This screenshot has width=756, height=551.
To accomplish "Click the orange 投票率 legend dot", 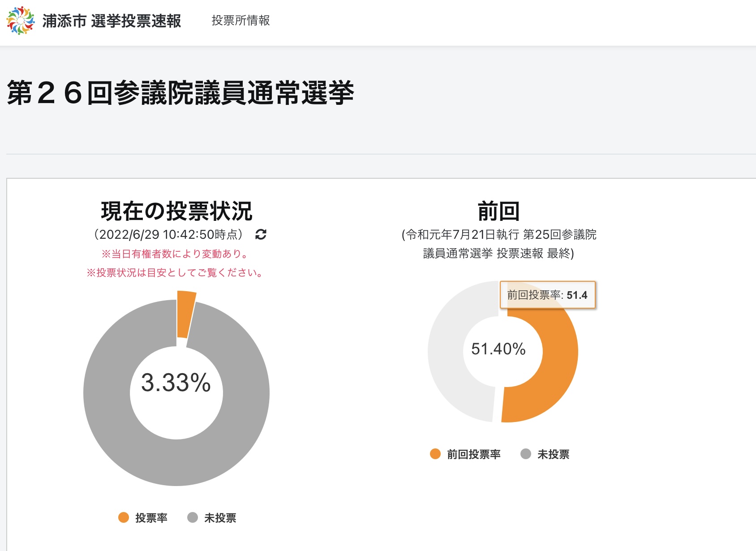I will [124, 517].
